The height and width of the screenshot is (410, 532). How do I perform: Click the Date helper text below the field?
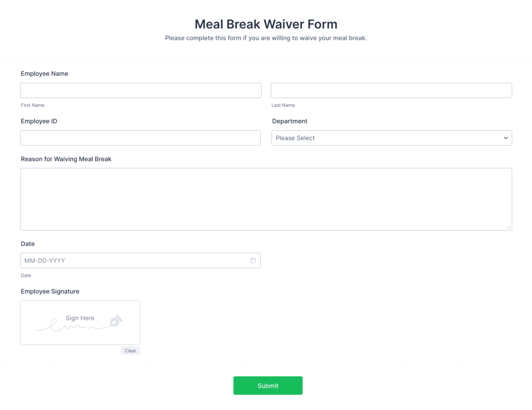tap(26, 275)
